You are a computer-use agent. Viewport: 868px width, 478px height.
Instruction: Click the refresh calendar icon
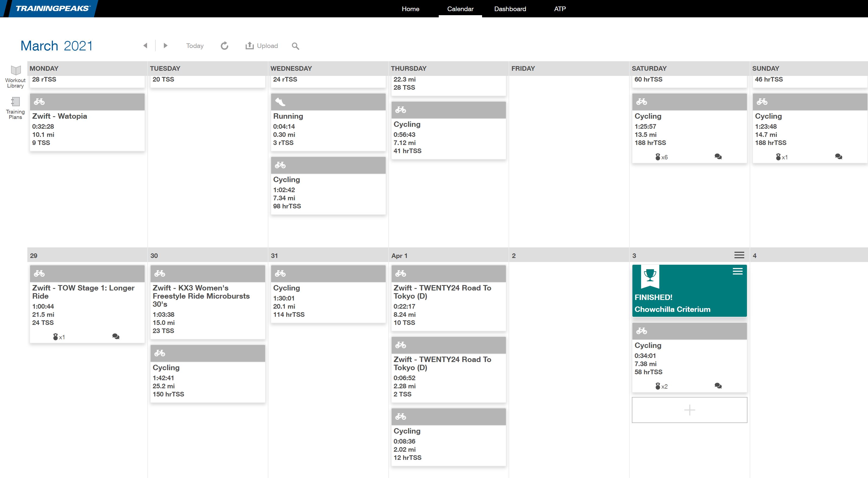(x=225, y=46)
